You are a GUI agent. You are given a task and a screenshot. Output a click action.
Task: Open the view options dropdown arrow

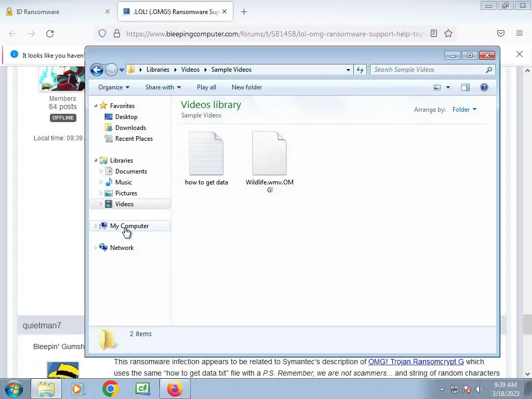click(x=448, y=87)
